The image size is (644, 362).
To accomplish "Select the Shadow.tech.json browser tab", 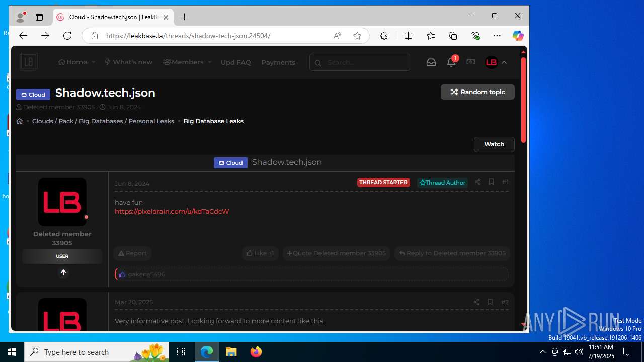I will point(113,17).
